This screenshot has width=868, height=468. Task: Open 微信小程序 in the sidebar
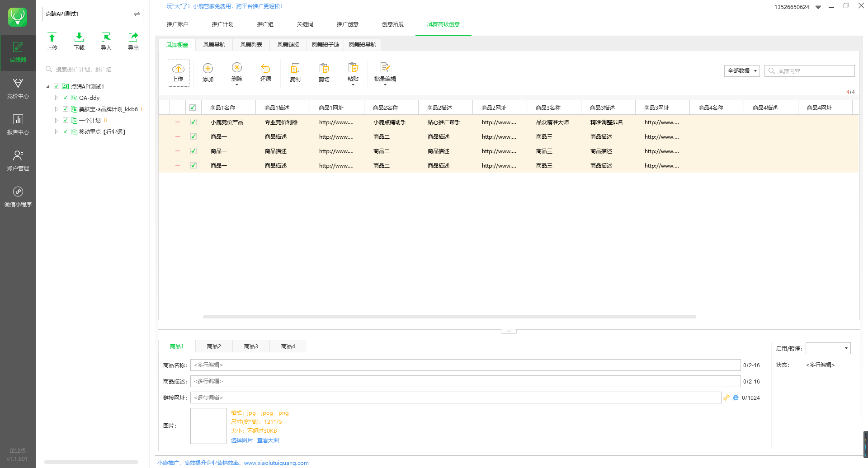point(18,197)
